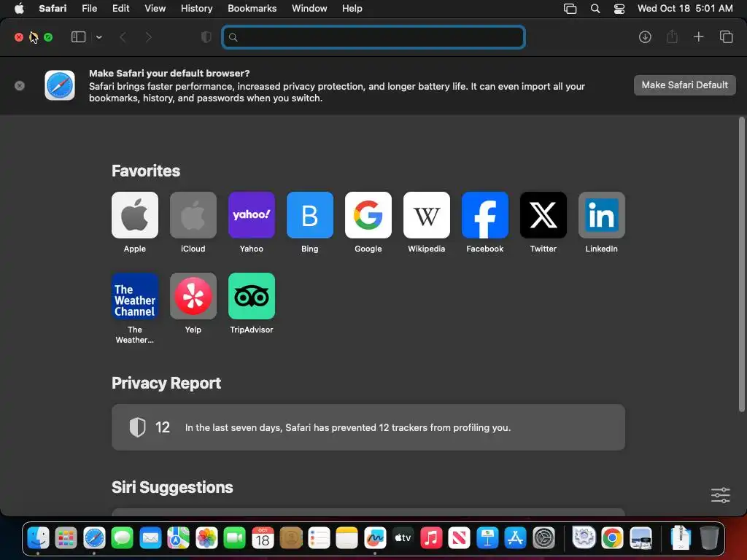Open the Bing favorite
The height and width of the screenshot is (560, 747).
click(309, 215)
